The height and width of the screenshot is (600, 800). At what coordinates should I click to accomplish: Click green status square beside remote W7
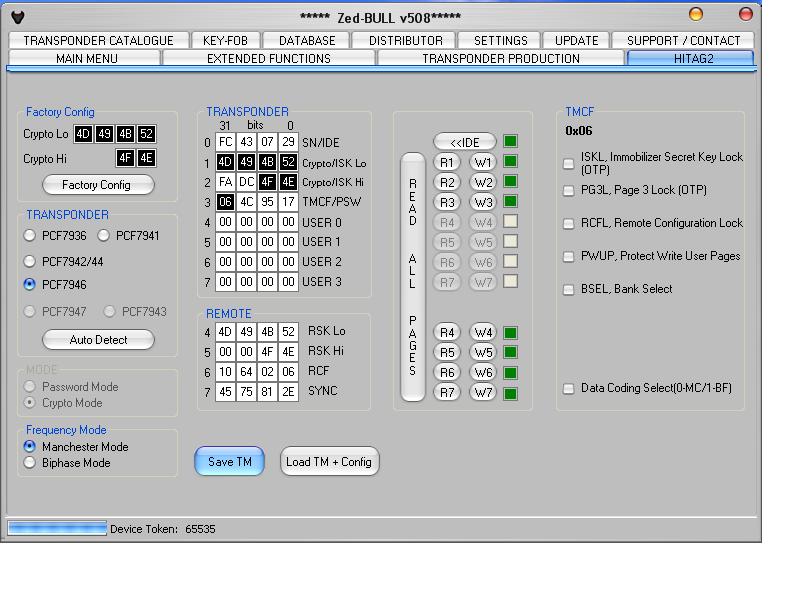click(x=510, y=393)
